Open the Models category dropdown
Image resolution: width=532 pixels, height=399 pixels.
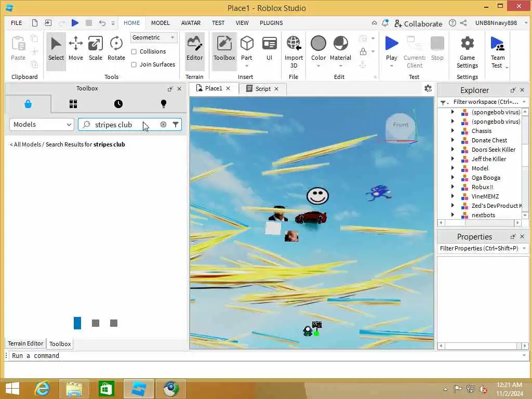click(x=42, y=125)
